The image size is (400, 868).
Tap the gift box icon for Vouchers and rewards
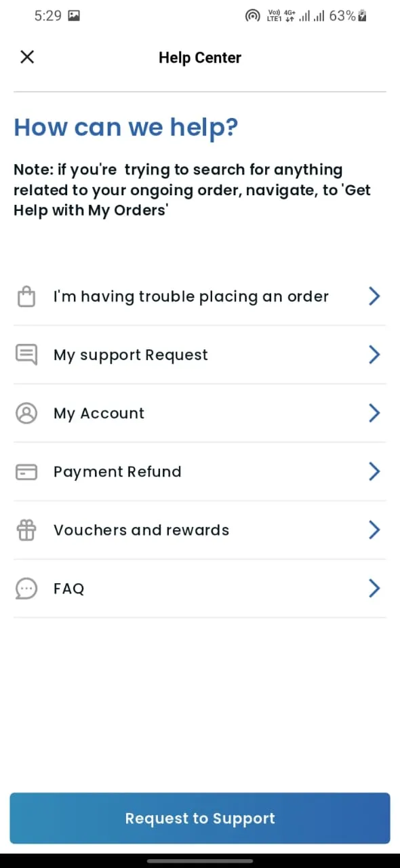click(26, 530)
